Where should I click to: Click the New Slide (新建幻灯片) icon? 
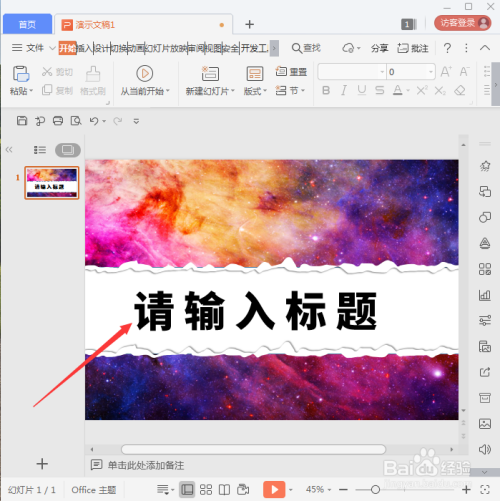210,74
